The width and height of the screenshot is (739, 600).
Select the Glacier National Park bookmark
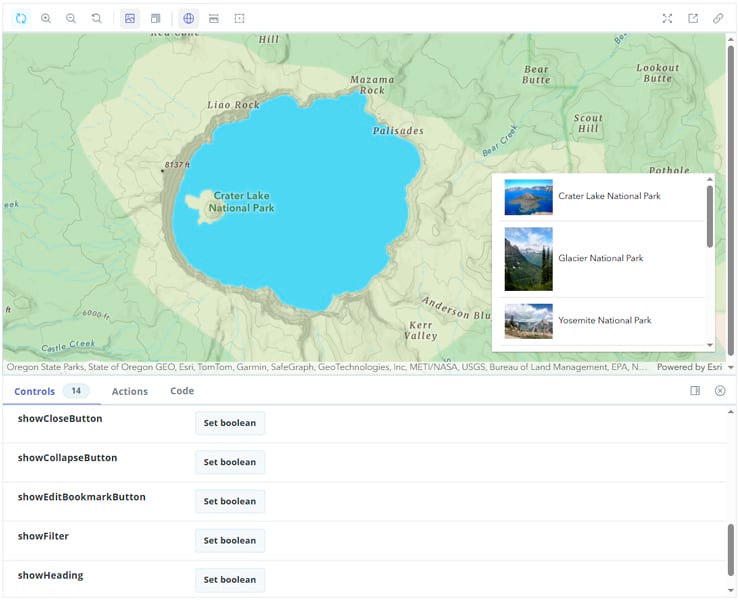[602, 259]
